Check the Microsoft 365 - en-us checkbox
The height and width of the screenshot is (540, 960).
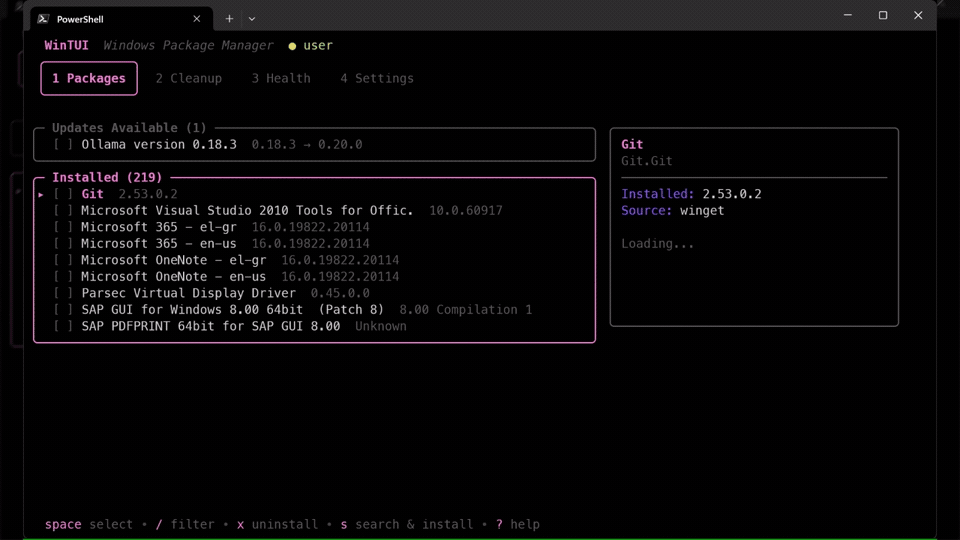[x=63, y=244]
